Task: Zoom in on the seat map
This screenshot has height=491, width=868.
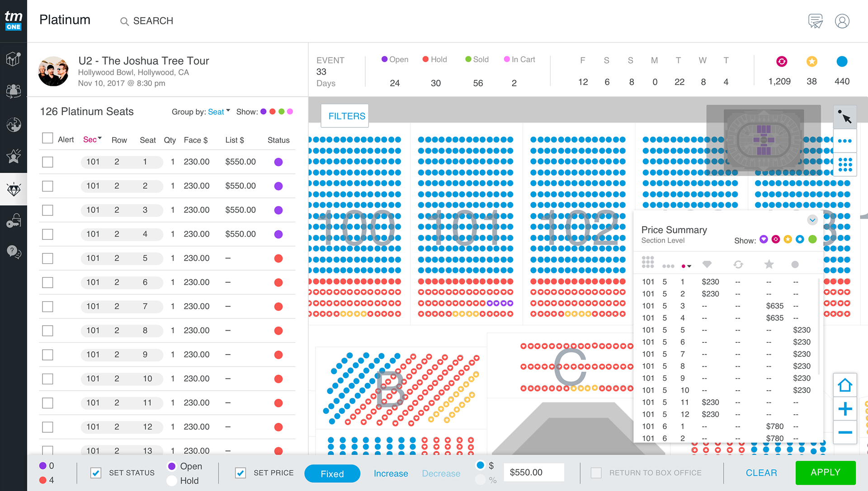Action: tap(845, 409)
